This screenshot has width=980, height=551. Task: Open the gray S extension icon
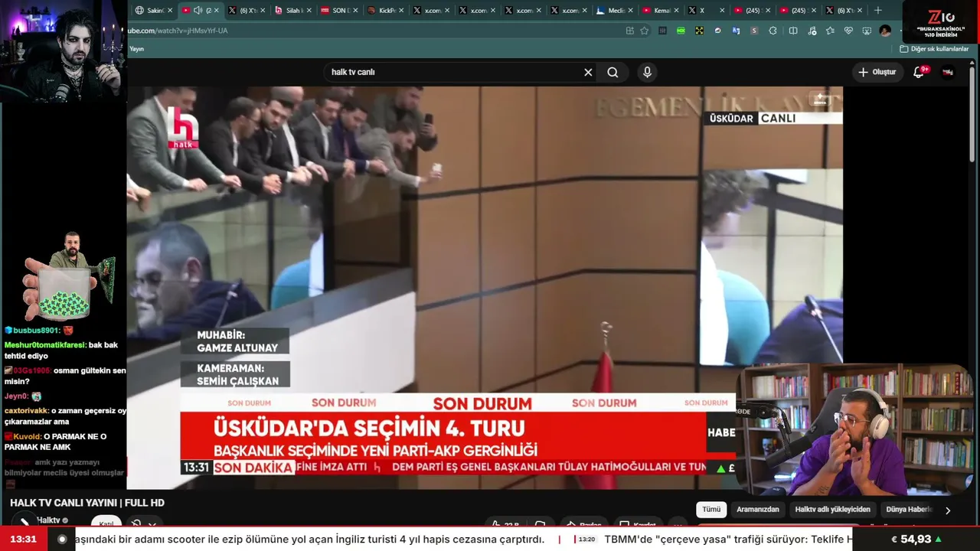click(x=754, y=31)
